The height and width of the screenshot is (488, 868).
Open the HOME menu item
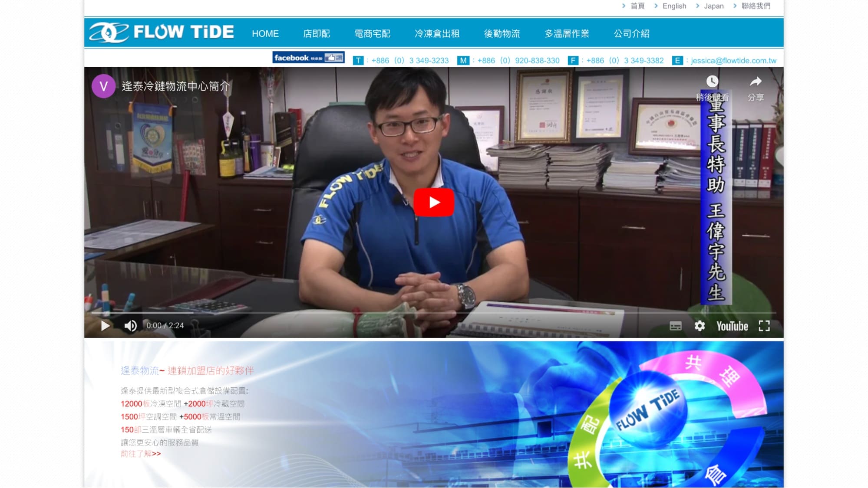pyautogui.click(x=265, y=33)
